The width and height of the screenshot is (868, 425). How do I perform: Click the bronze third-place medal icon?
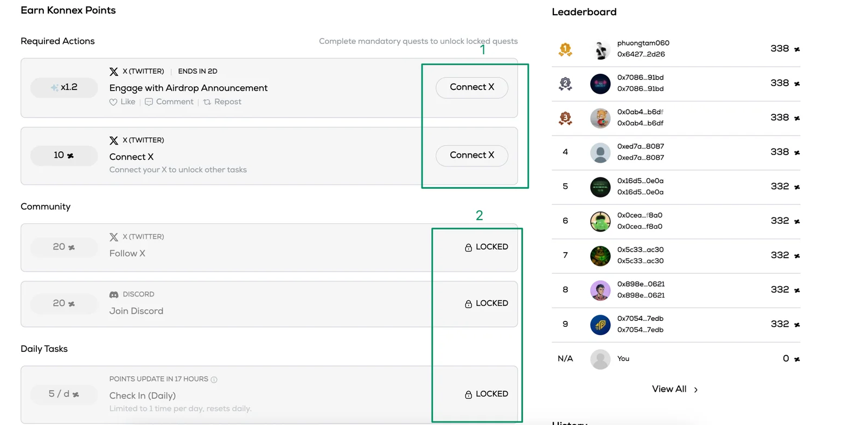point(565,118)
